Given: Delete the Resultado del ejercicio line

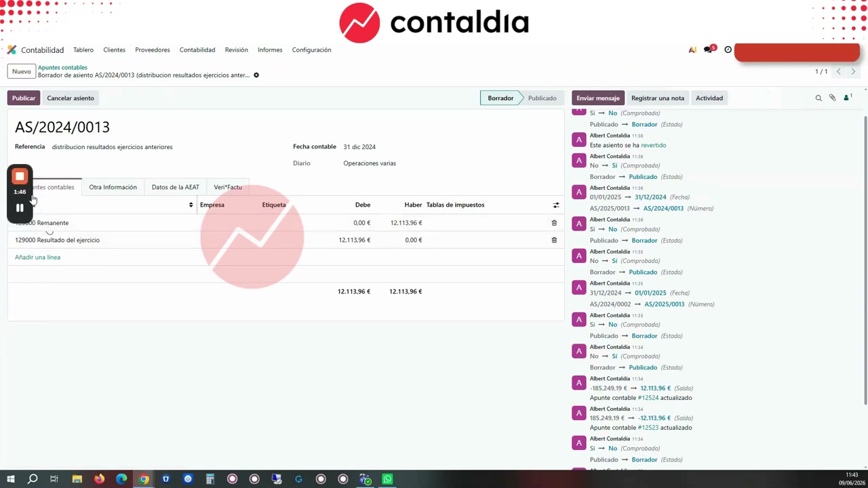Looking at the screenshot, I should [554, 240].
